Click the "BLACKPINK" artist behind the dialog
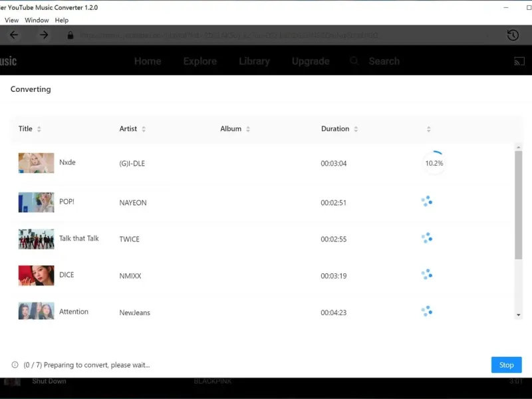The image size is (532, 399). (x=213, y=381)
